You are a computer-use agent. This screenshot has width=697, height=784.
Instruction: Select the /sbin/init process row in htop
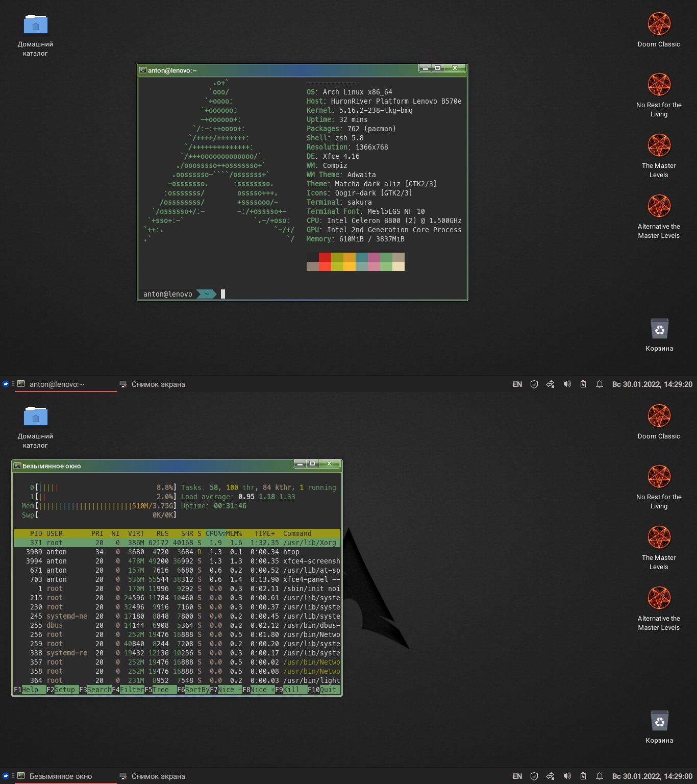click(177, 589)
